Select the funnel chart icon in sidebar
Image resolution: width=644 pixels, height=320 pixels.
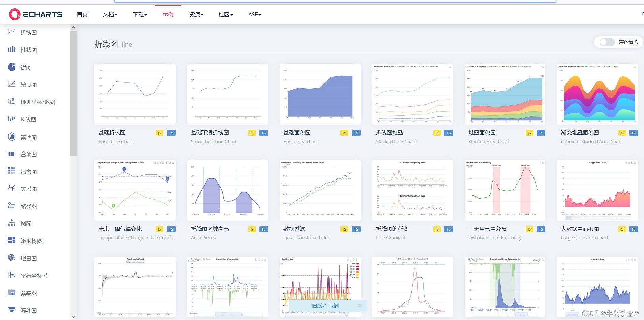pyautogui.click(x=12, y=310)
